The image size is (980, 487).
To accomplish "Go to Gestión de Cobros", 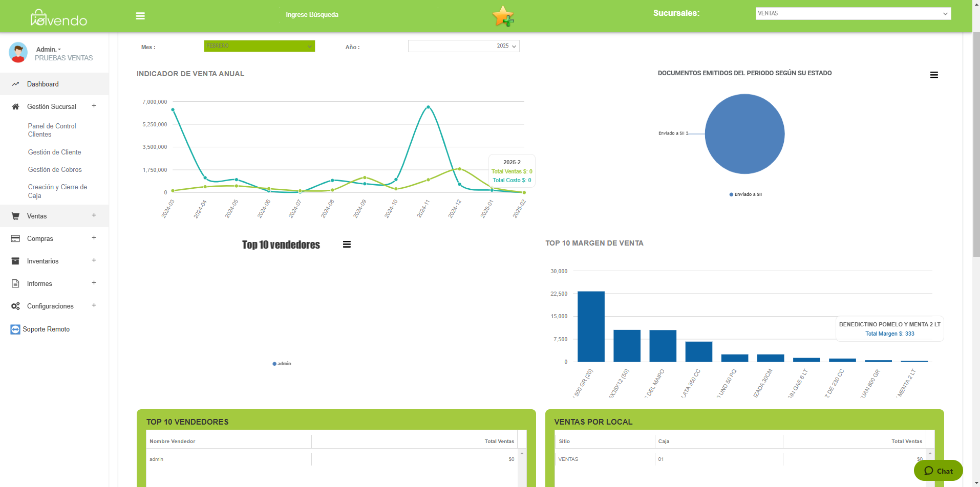I will 55,169.
